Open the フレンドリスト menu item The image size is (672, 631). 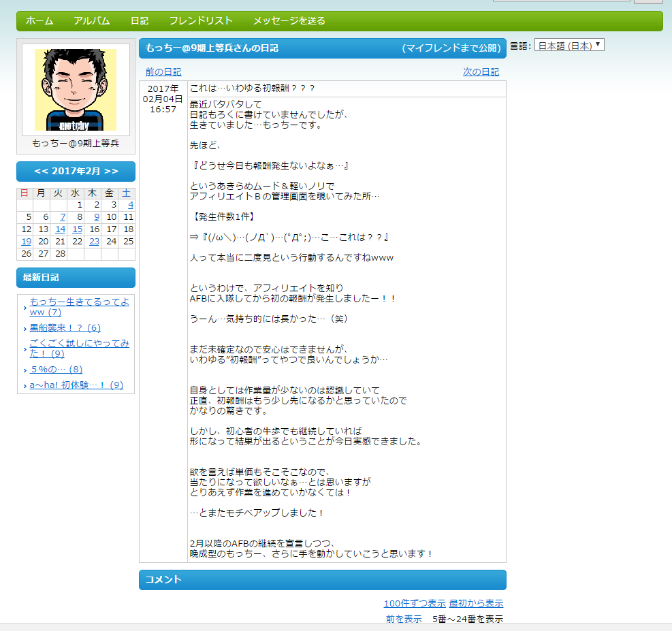click(200, 21)
